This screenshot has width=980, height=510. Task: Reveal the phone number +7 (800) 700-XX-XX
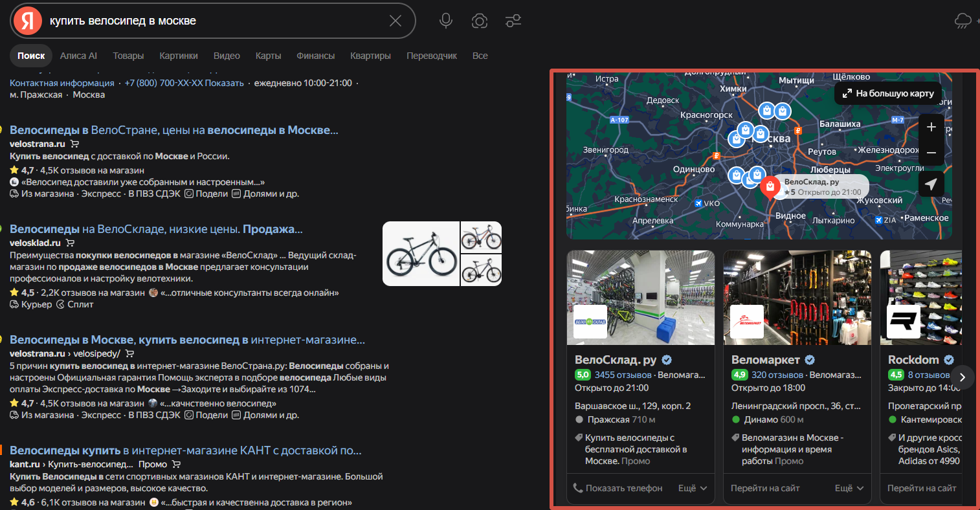pyautogui.click(x=184, y=83)
